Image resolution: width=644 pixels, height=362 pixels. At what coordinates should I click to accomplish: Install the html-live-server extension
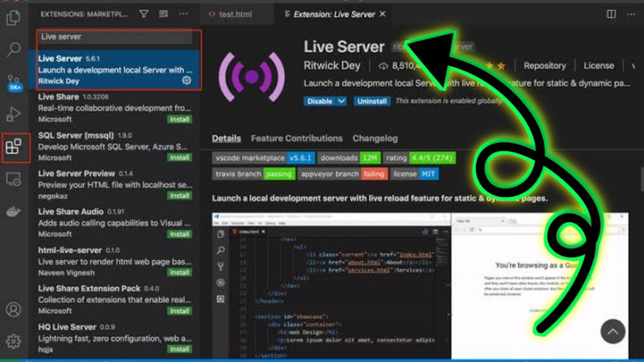[x=180, y=273]
